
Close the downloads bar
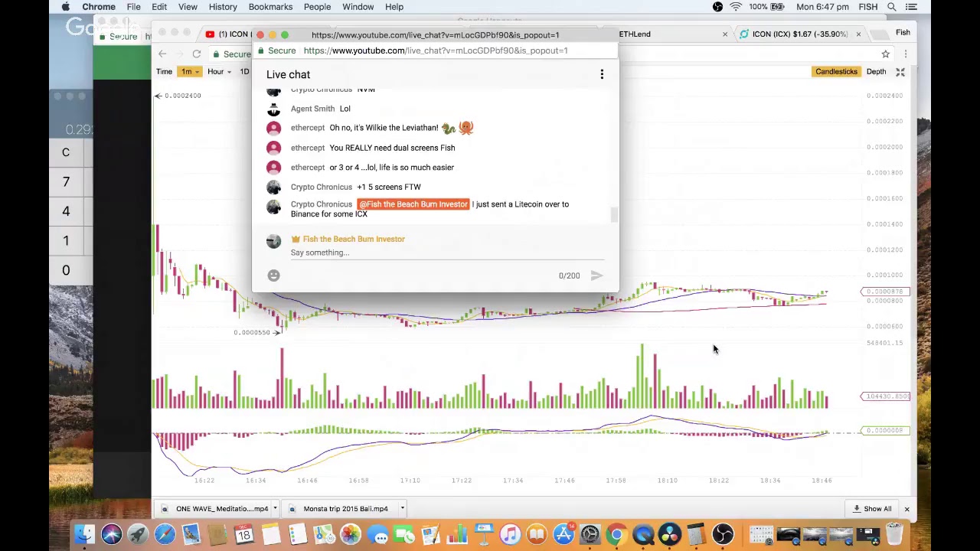point(906,509)
